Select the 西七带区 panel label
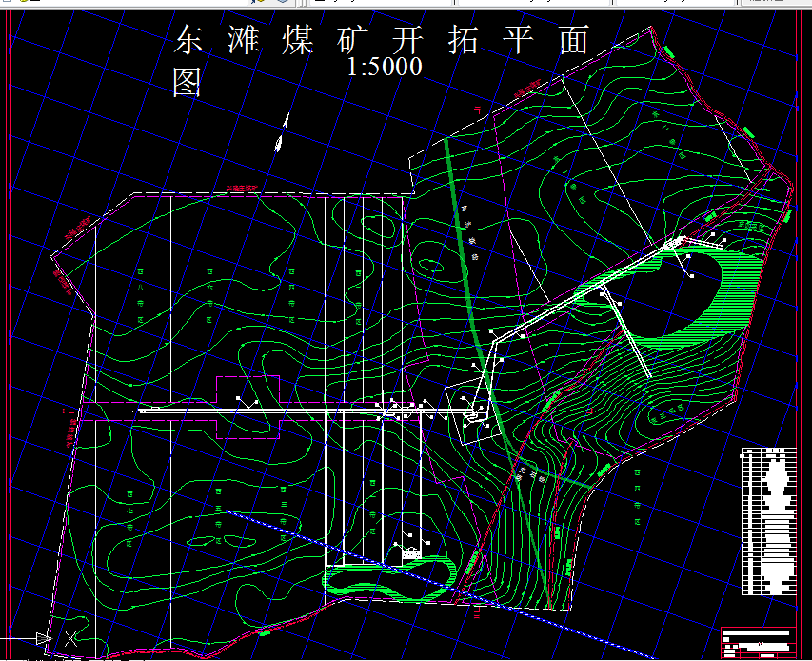 pos(130,518)
